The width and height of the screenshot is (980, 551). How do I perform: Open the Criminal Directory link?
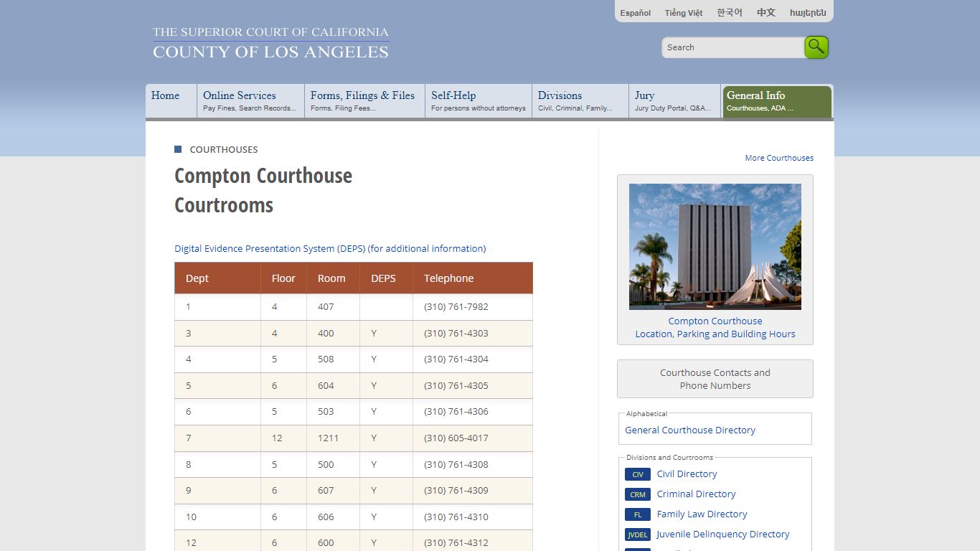[696, 494]
